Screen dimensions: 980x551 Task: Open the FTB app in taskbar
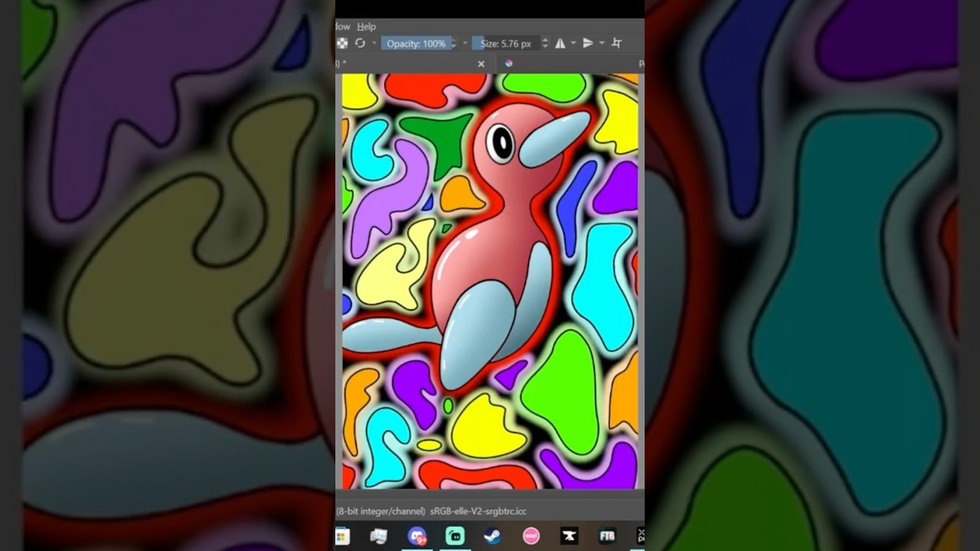pos(607,536)
